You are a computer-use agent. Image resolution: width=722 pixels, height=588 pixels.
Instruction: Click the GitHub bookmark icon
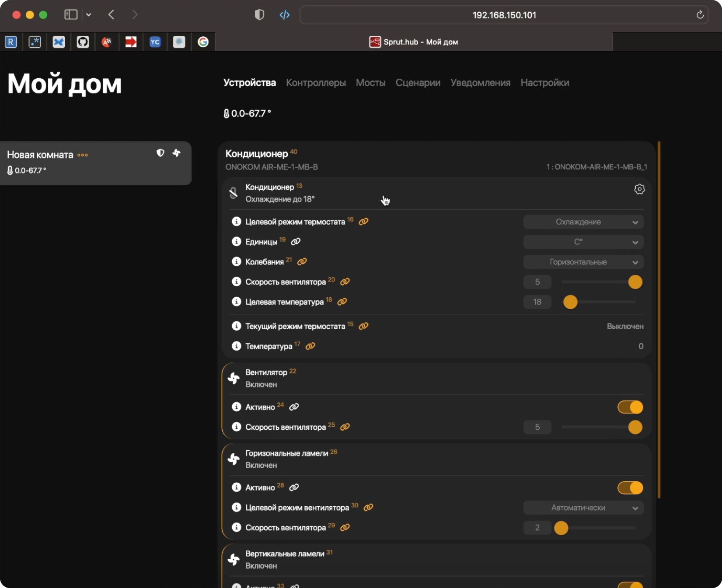83,42
